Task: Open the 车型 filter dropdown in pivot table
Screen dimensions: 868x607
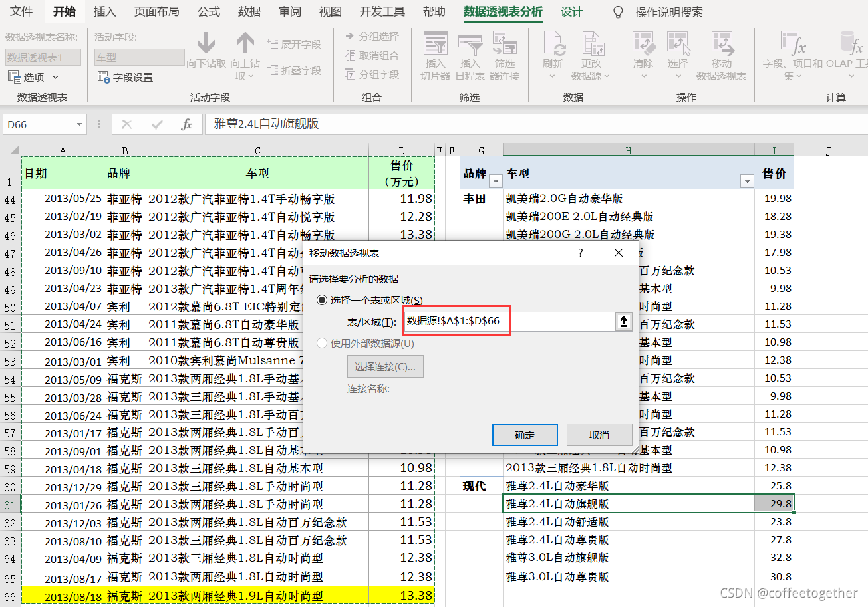Action: [747, 182]
